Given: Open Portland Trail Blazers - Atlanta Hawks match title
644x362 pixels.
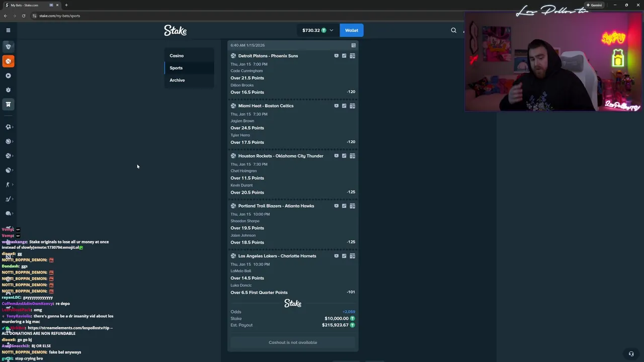Looking at the screenshot, I should coord(276,206).
